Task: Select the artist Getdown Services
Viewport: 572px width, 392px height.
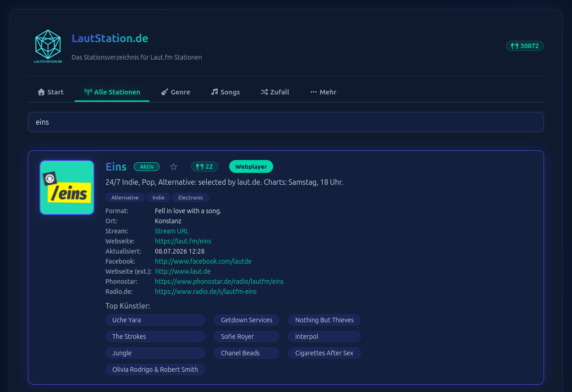Action: click(247, 320)
